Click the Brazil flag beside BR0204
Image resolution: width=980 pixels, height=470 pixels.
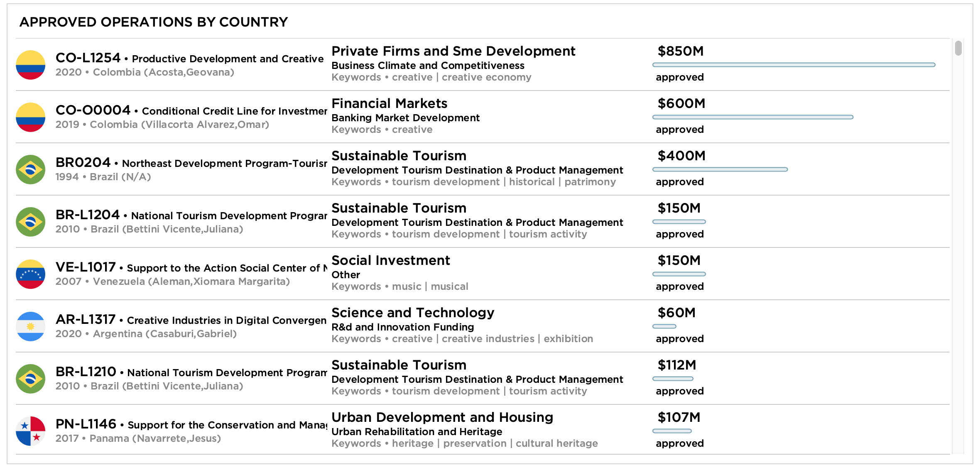[30, 169]
